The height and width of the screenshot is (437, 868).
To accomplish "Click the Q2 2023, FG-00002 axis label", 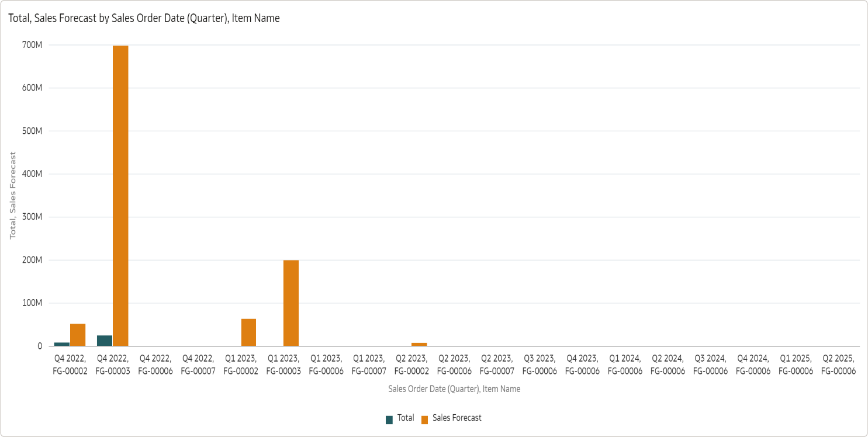I will pos(411,365).
